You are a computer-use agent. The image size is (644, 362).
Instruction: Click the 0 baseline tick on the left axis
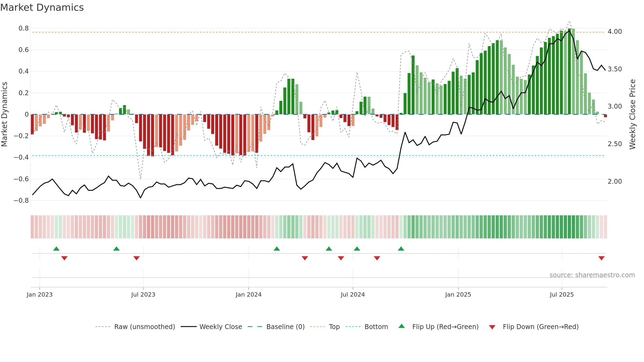pos(27,114)
